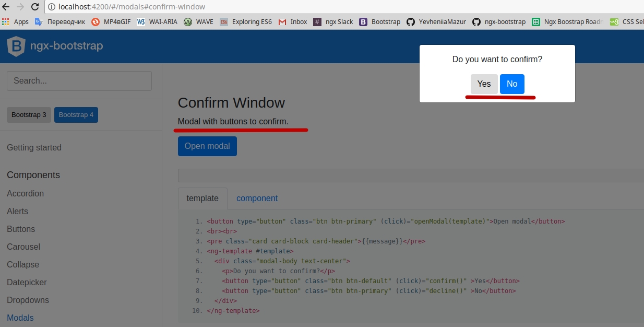Reload the current page

(35, 7)
